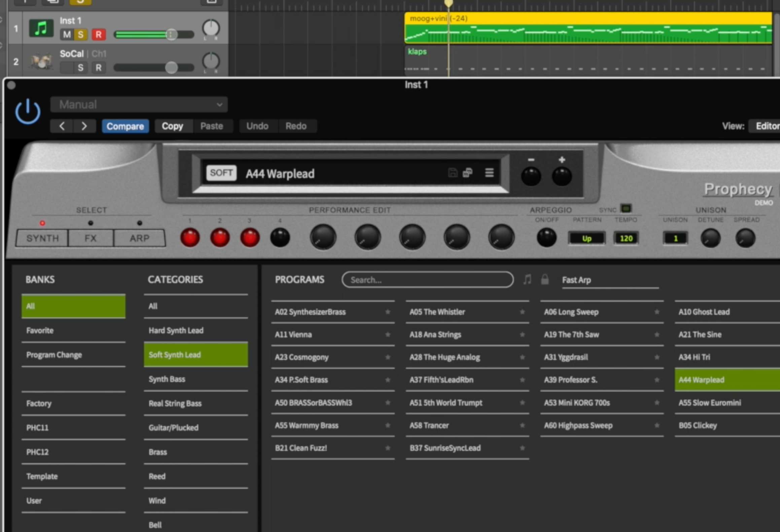The width and height of the screenshot is (780, 532).
Task: Open the arpeggio Pattern Up selector
Action: pos(587,238)
